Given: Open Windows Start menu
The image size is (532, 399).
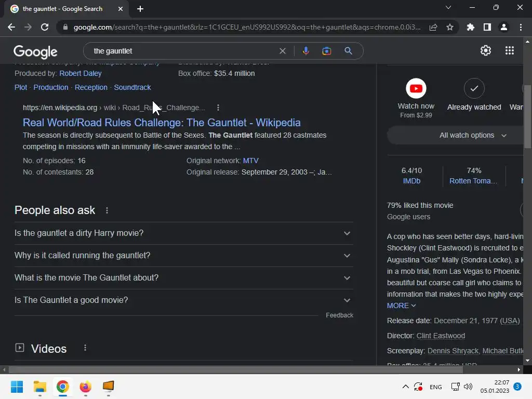Looking at the screenshot, I should pyautogui.click(x=17, y=387).
